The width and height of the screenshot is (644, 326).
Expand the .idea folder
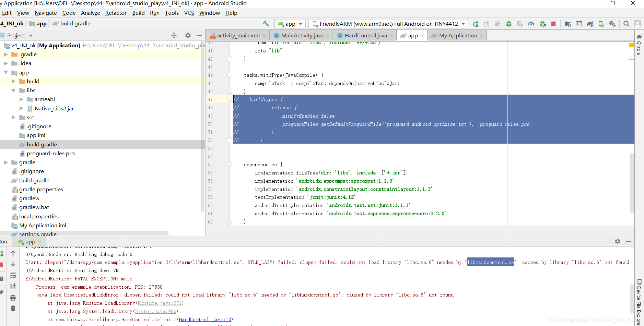pos(6,63)
